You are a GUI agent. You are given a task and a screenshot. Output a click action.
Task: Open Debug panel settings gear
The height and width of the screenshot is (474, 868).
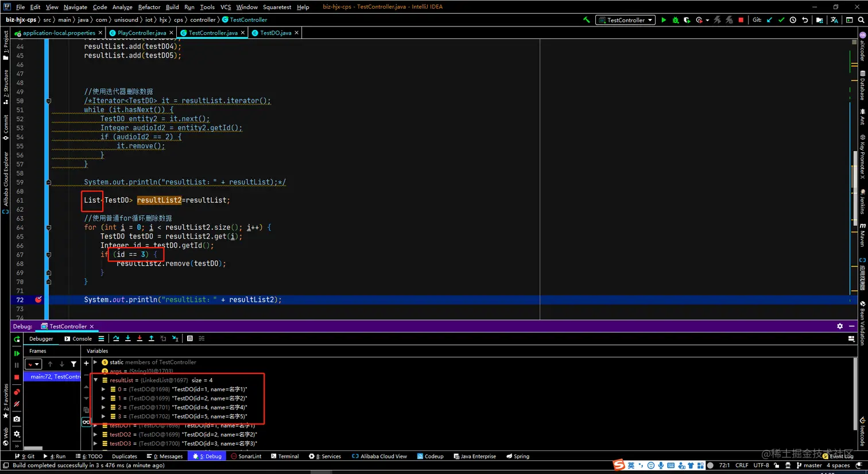pos(840,326)
